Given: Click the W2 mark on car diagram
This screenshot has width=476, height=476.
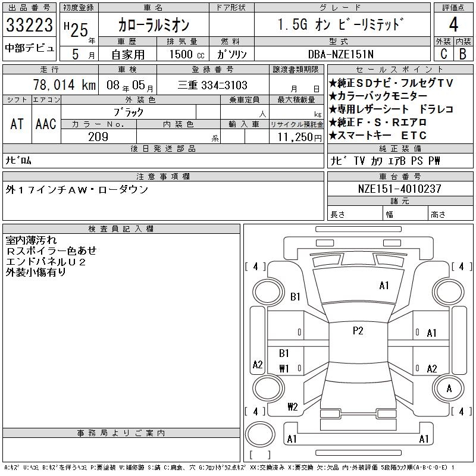Looking at the screenshot, I should click(293, 406).
